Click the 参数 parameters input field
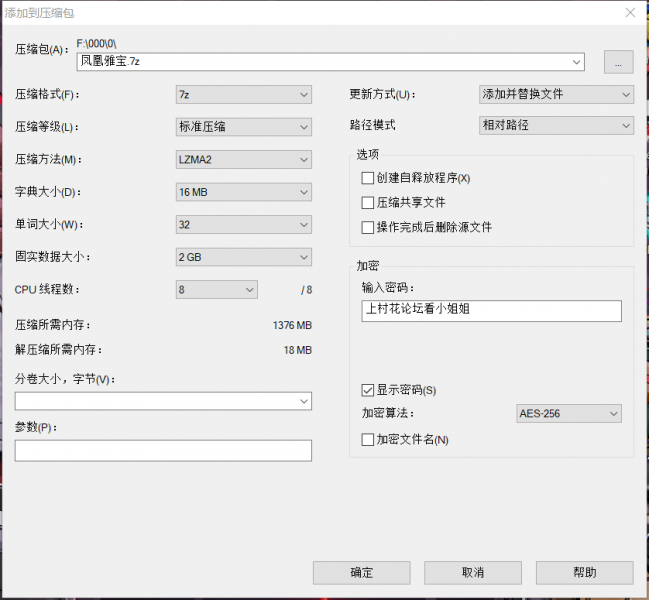This screenshot has height=600, width=649. tap(163, 451)
